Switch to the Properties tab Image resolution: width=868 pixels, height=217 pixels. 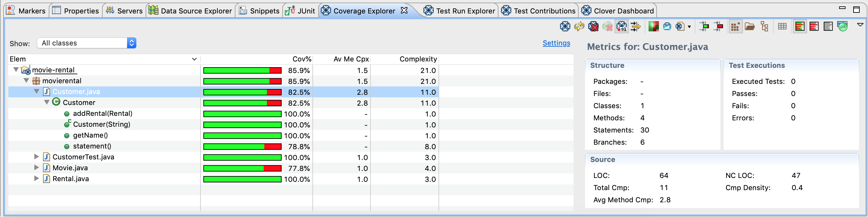coord(75,11)
